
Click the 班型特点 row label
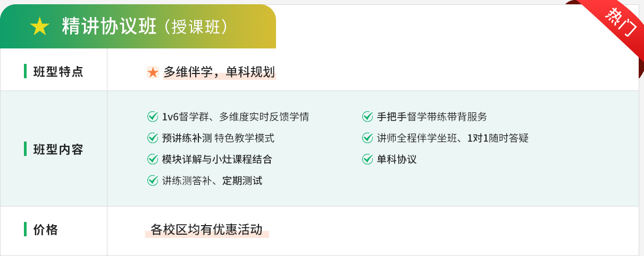click(x=58, y=71)
